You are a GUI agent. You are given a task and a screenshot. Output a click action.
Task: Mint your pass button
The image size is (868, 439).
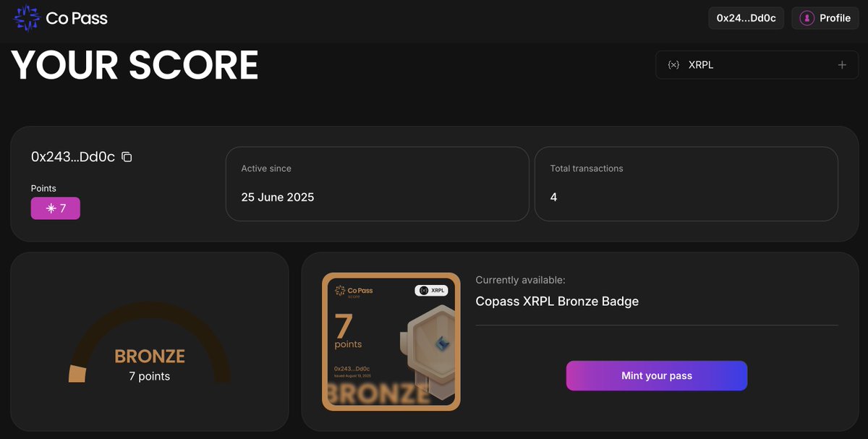coord(657,375)
